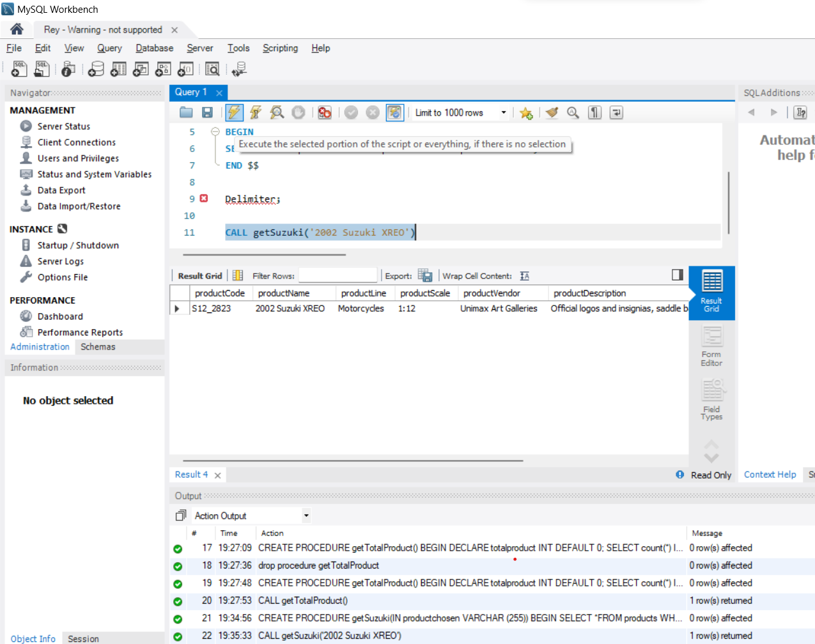Click the error marker on line 9
This screenshot has height=644, width=815.
204,199
